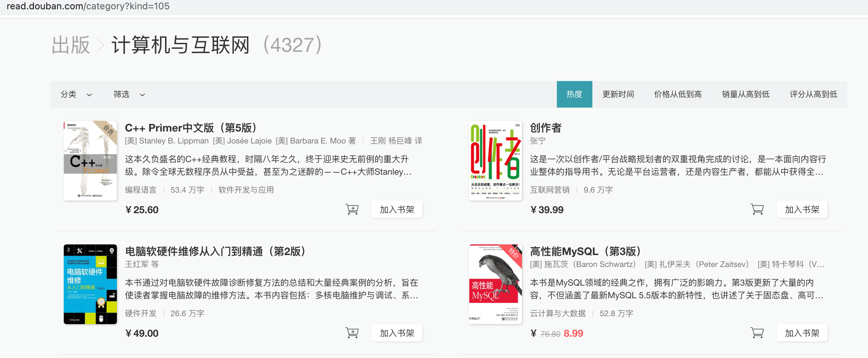Open author 施瓦茨（Baron Schwartz） link
This screenshot has height=358, width=868.
[583, 264]
